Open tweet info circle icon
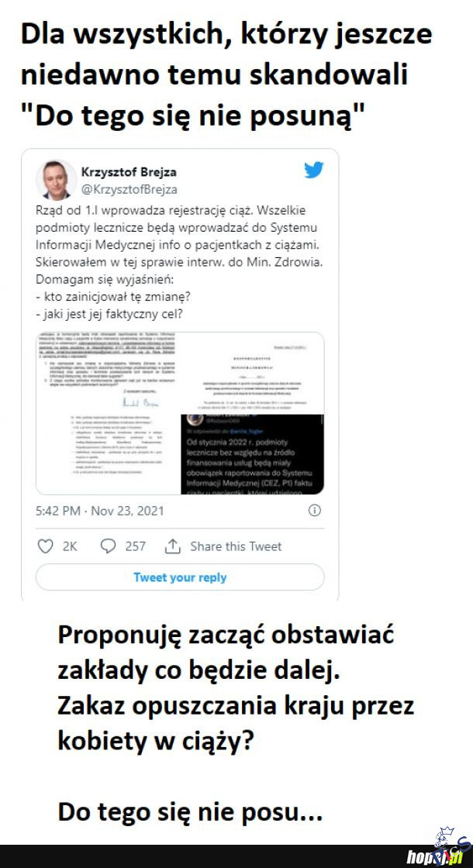 click(315, 511)
